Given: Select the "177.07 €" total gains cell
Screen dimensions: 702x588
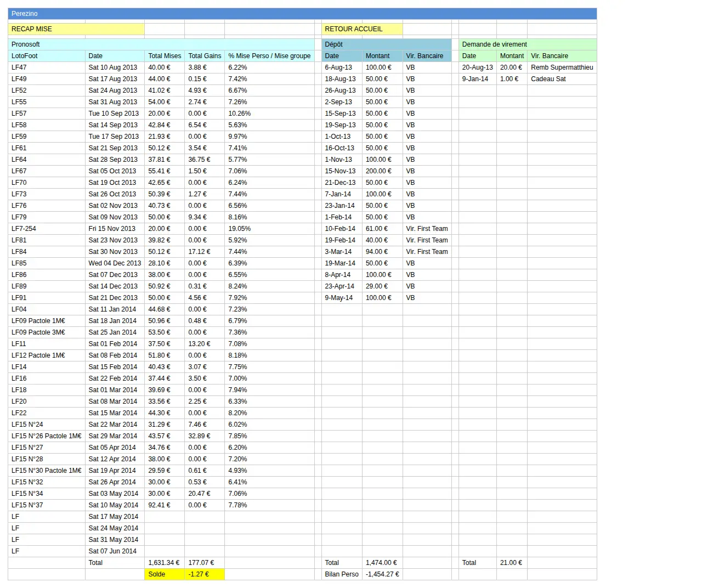Looking at the screenshot, I should (205, 563).
